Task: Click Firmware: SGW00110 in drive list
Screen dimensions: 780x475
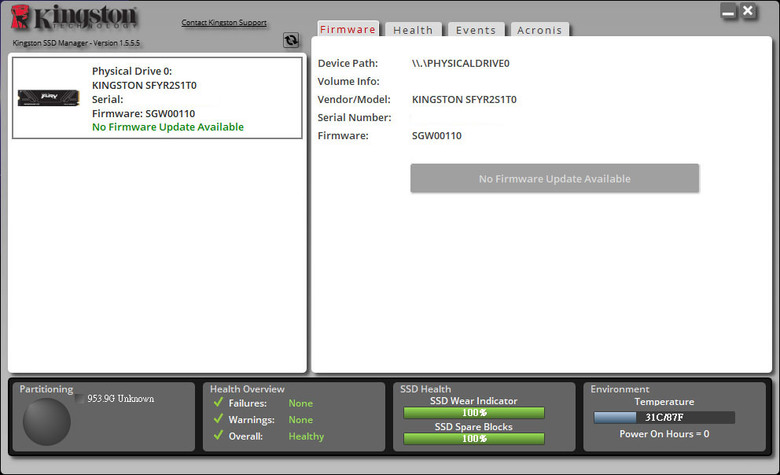Action: coord(143,113)
